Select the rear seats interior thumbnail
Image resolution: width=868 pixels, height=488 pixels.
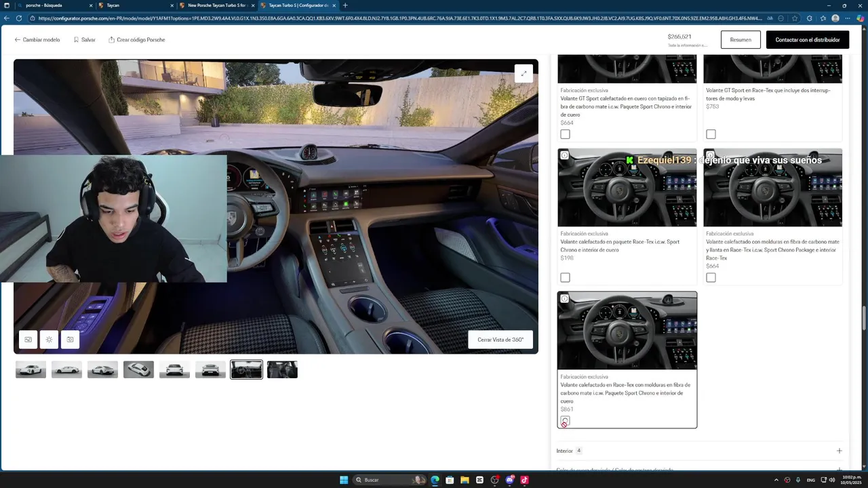click(282, 369)
